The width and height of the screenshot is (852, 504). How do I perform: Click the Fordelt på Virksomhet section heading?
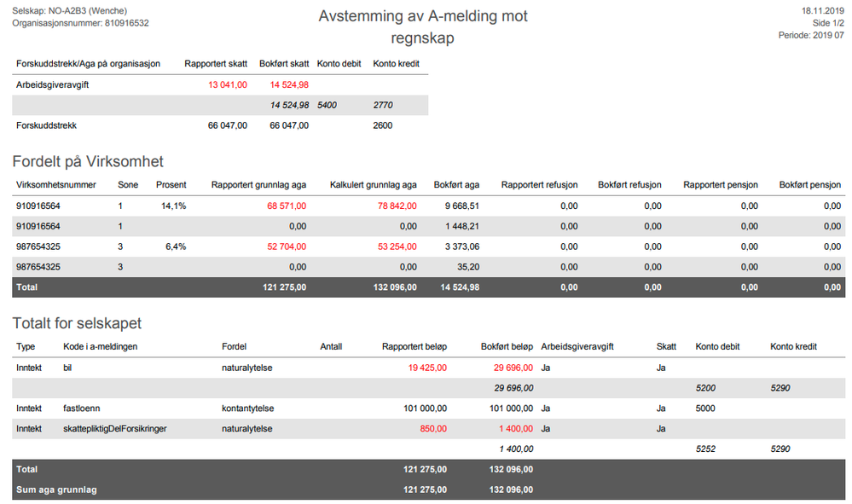click(88, 161)
